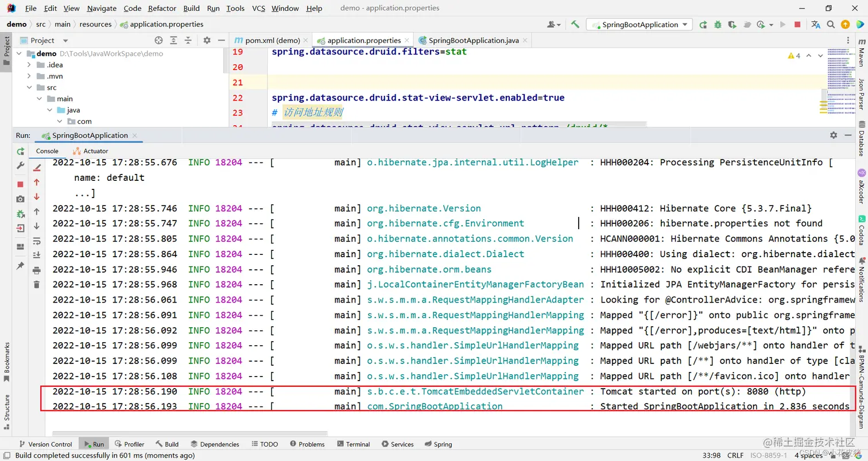Click the profiler run icon in the toolbar

(x=761, y=24)
